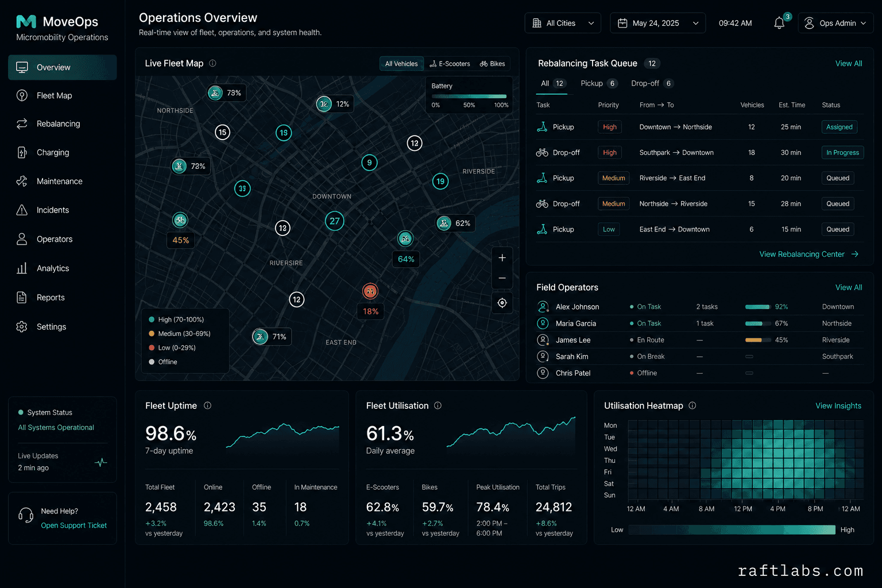The image size is (882, 588).
Task: Click the Fleet Uptime trend chart
Action: coord(283,440)
